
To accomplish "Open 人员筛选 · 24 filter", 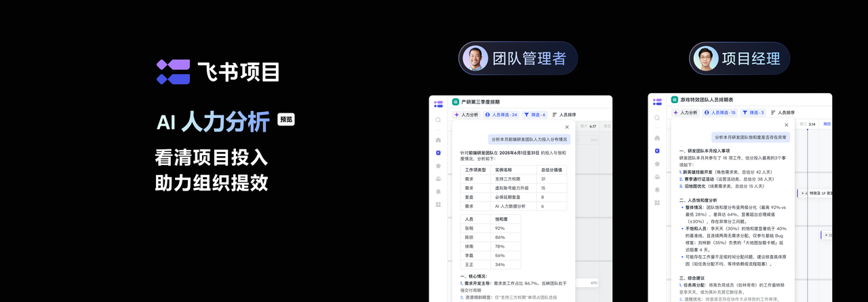I will (x=501, y=115).
